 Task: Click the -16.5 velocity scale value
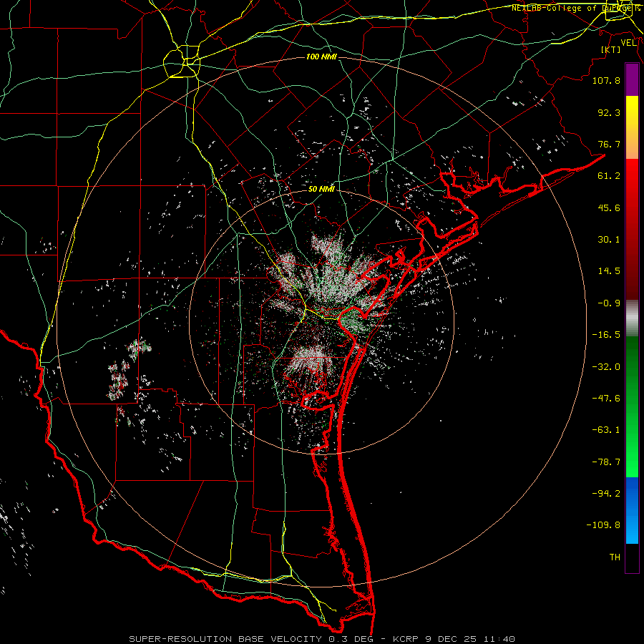pos(606,335)
